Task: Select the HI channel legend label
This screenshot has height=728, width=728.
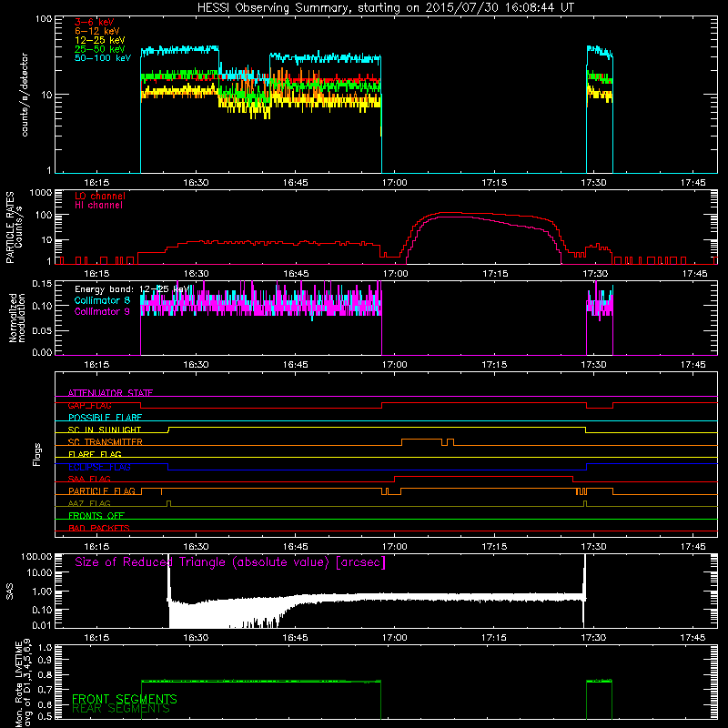Action: [98, 206]
